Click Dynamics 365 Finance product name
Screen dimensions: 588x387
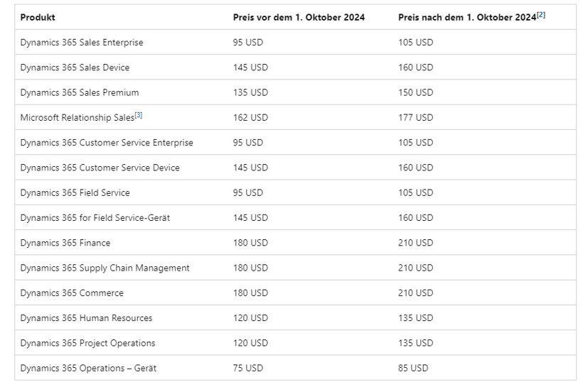[x=65, y=243]
